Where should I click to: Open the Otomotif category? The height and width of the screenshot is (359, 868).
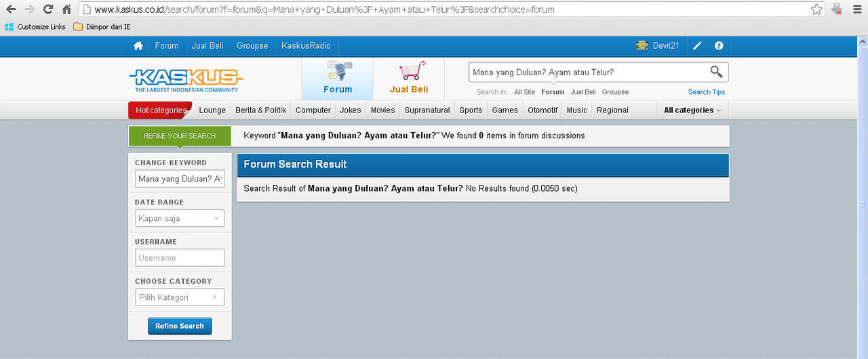(542, 110)
